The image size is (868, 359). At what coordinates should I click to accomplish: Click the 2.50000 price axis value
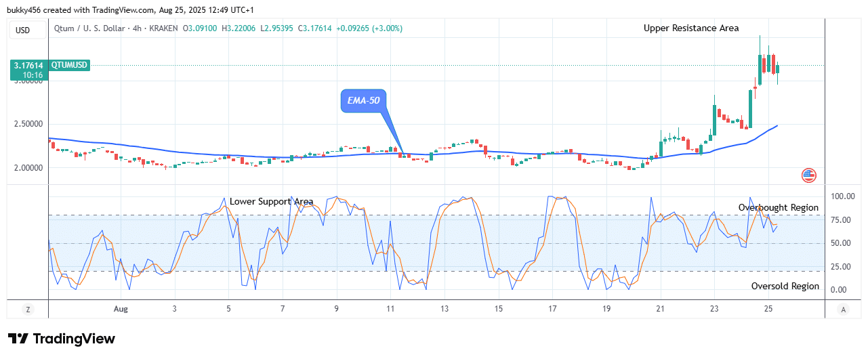[29, 124]
